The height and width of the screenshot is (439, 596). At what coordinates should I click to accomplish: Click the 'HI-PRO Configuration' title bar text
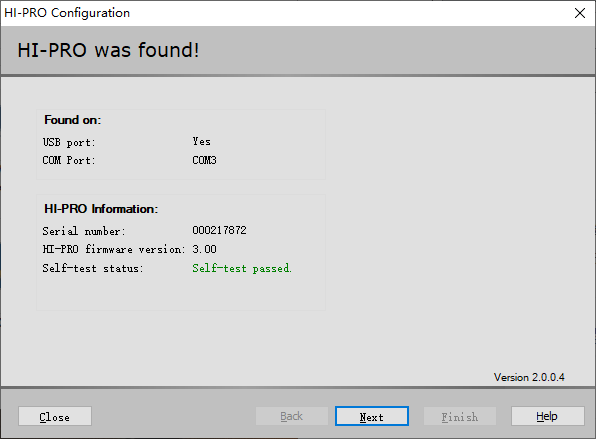67,13
